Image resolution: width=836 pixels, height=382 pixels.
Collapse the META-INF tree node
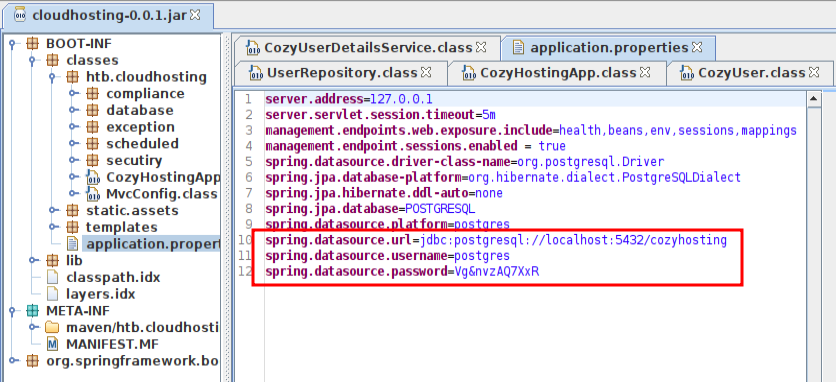(12, 311)
